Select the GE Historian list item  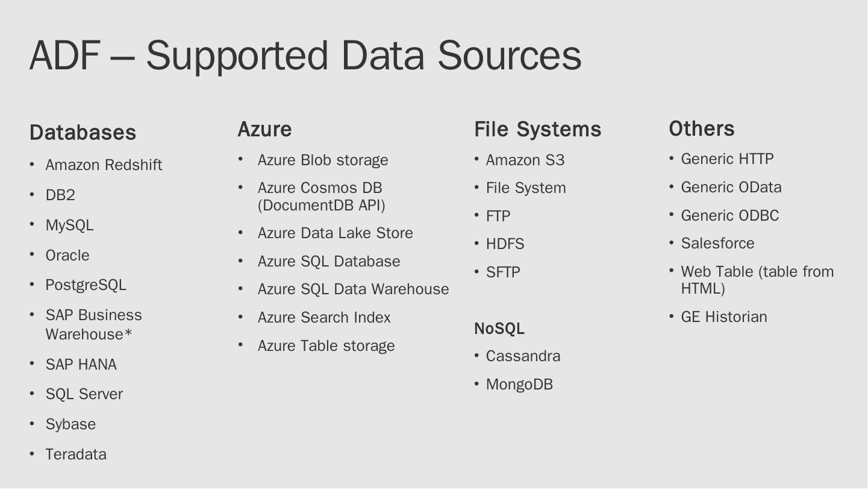pyautogui.click(x=723, y=317)
